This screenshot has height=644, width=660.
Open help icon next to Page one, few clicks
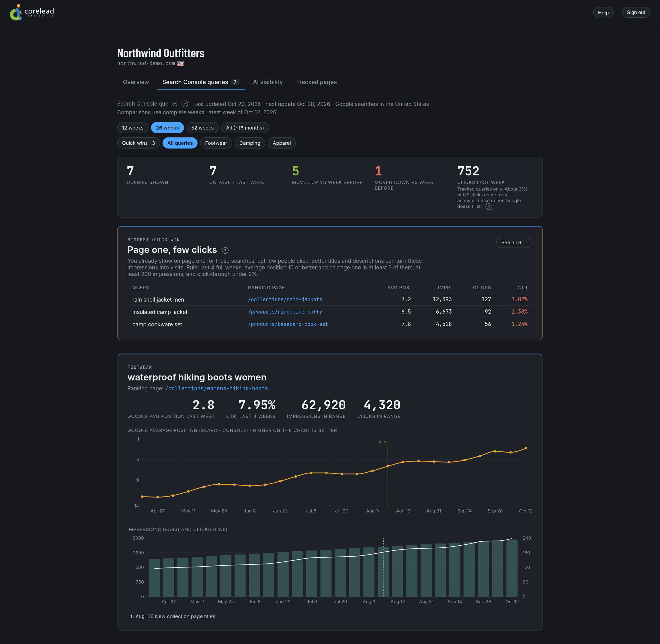click(x=225, y=250)
